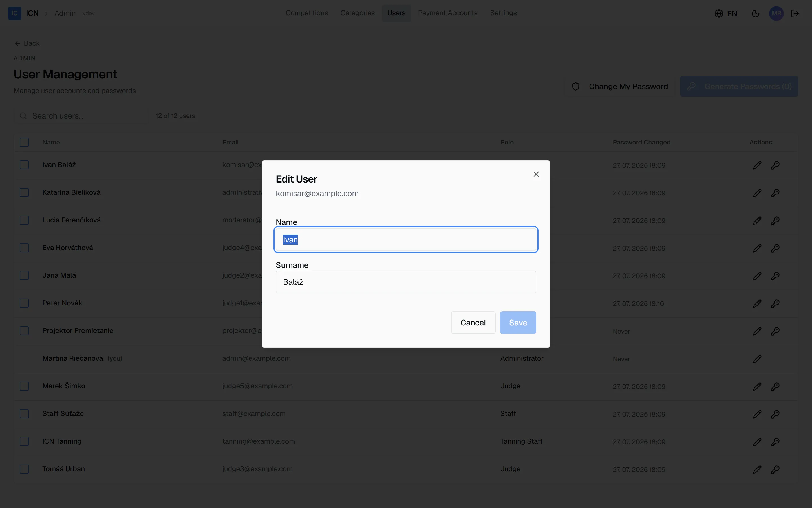Edit Staff Súťaže with pencil icon

(757, 414)
